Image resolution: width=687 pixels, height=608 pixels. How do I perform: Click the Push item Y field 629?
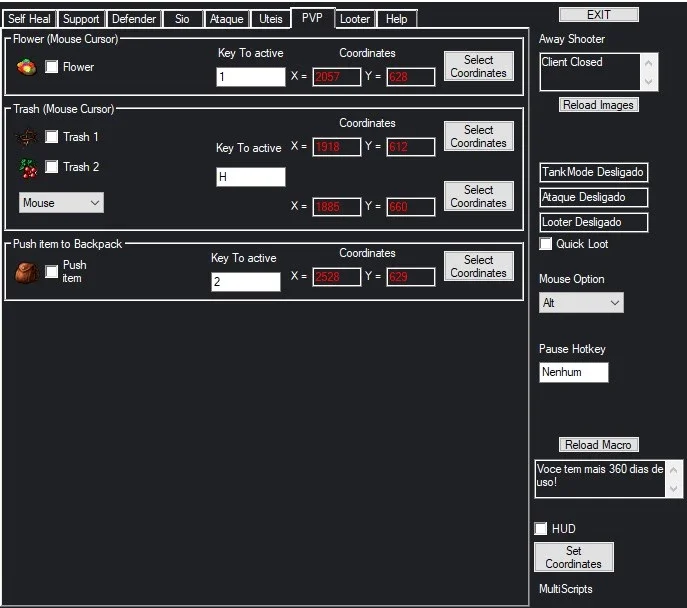[411, 277]
